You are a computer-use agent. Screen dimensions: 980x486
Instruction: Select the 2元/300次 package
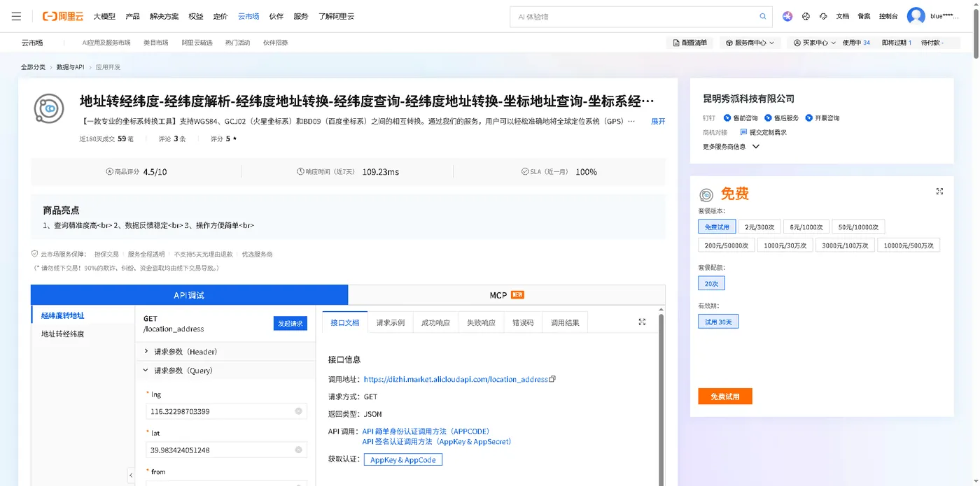point(759,227)
